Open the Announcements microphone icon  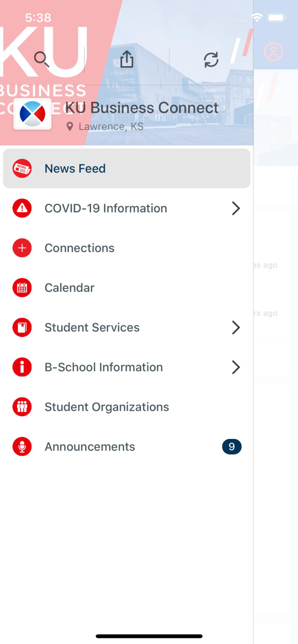22,447
